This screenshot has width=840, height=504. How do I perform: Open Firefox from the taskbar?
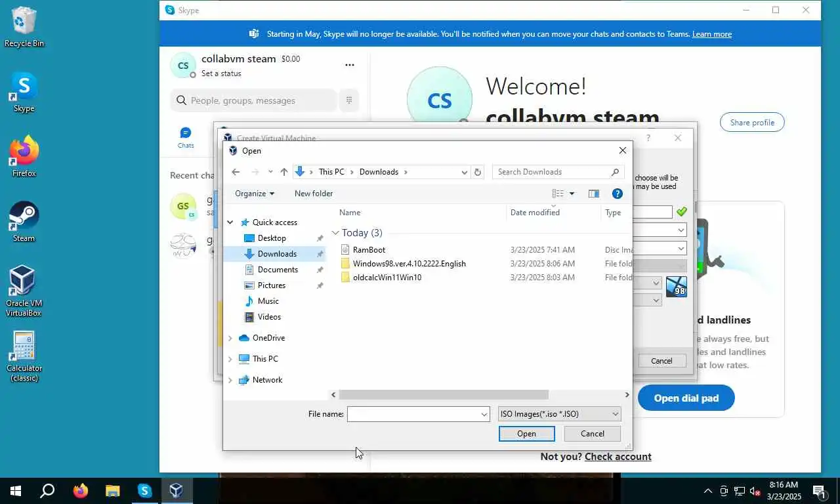(x=81, y=490)
